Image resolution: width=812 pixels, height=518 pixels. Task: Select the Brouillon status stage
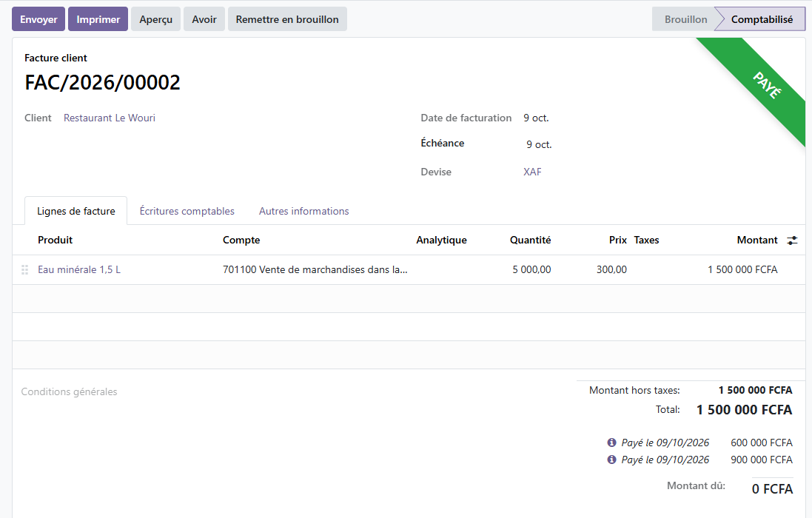pos(685,19)
